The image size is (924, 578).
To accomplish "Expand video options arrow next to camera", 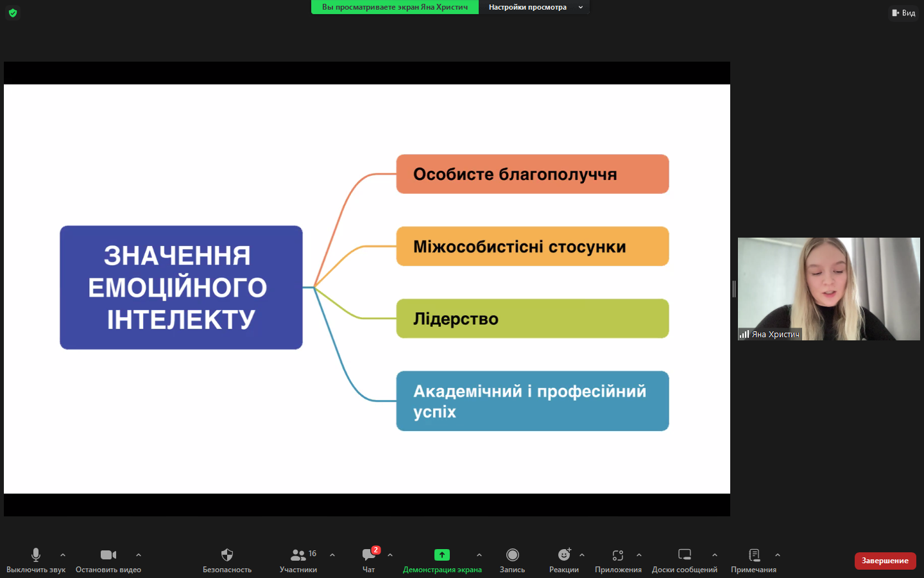I will pos(139,555).
